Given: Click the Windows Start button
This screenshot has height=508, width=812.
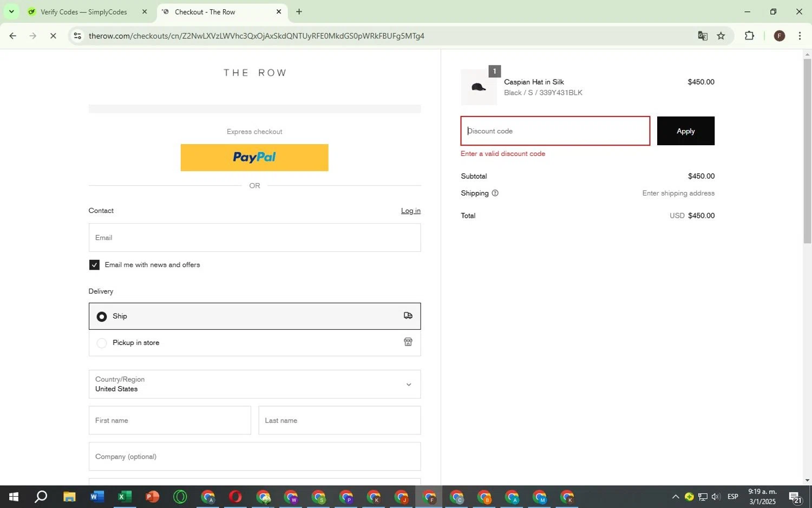Looking at the screenshot, I should click(x=14, y=497).
